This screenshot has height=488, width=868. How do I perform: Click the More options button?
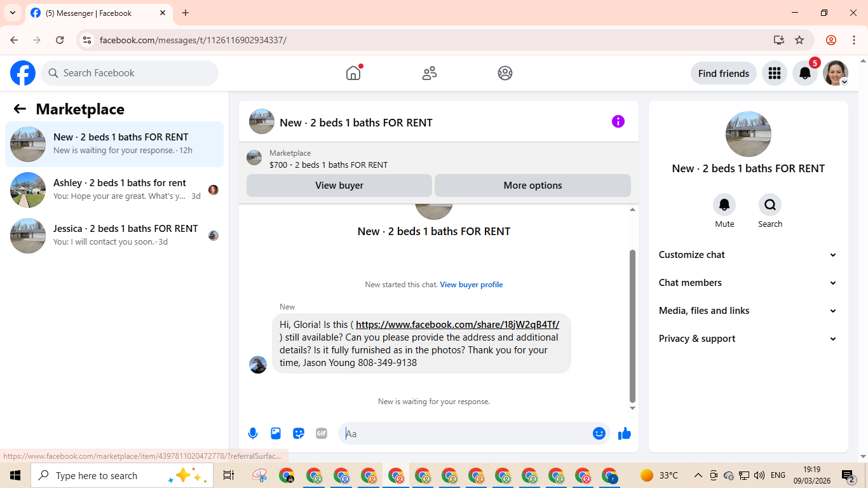pos(532,186)
